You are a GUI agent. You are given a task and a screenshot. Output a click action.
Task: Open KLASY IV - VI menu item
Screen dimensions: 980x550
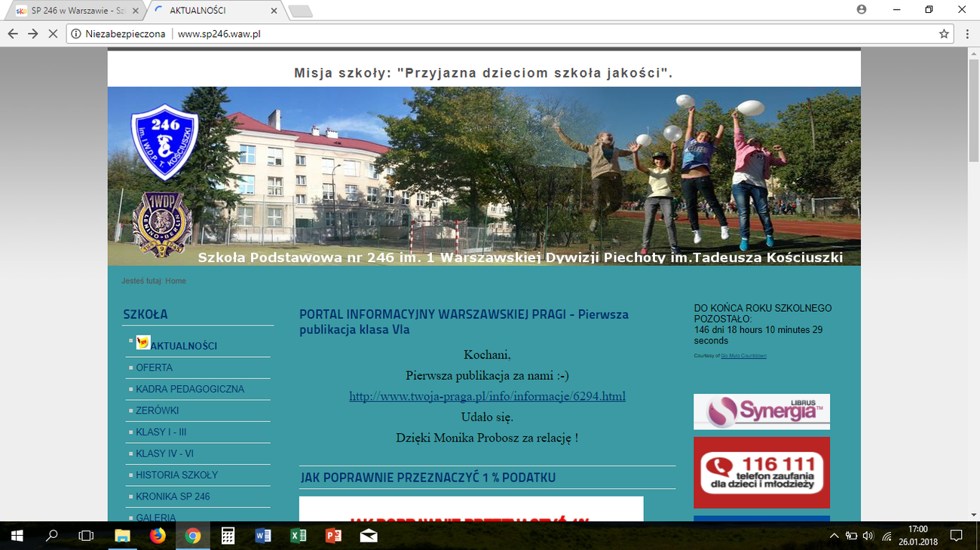click(165, 454)
